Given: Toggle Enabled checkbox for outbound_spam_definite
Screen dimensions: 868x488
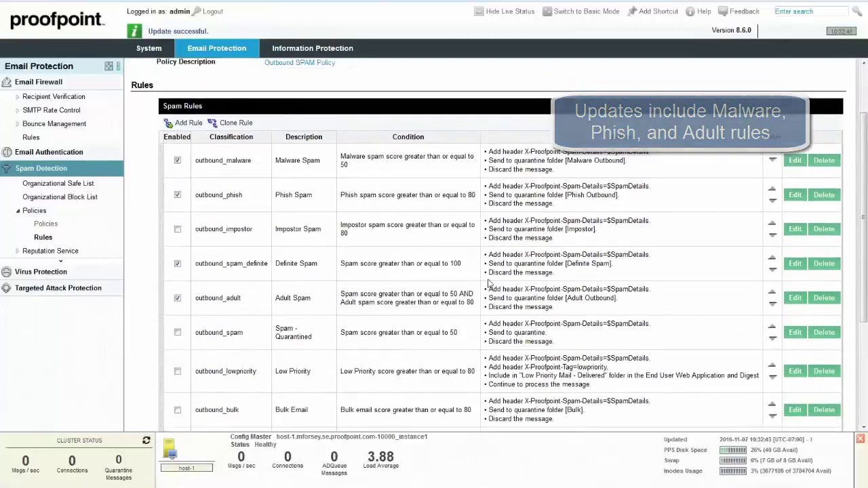Looking at the screenshot, I should (x=178, y=264).
